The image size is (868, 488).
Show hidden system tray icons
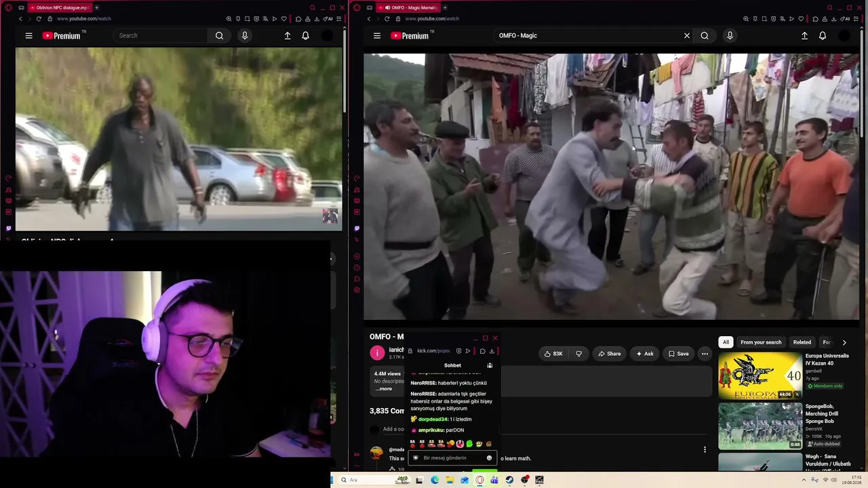coord(803,480)
